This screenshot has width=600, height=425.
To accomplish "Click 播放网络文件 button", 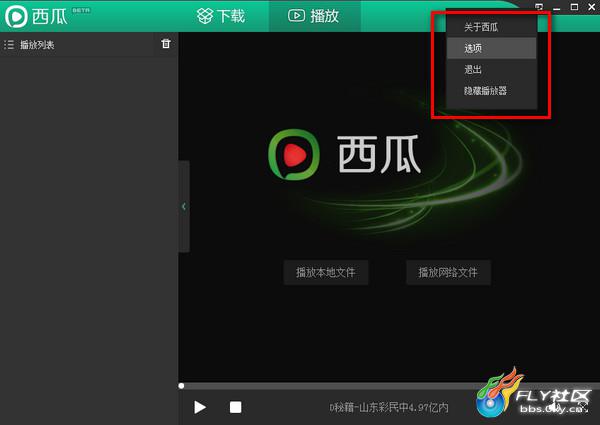I will (x=448, y=272).
